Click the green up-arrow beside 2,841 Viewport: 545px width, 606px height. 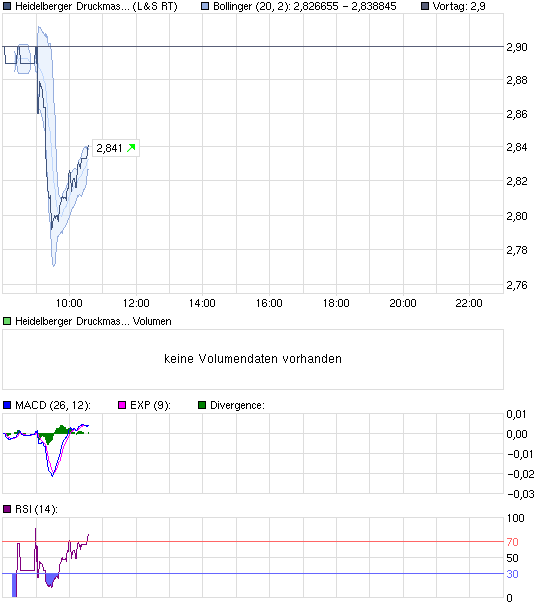131,148
